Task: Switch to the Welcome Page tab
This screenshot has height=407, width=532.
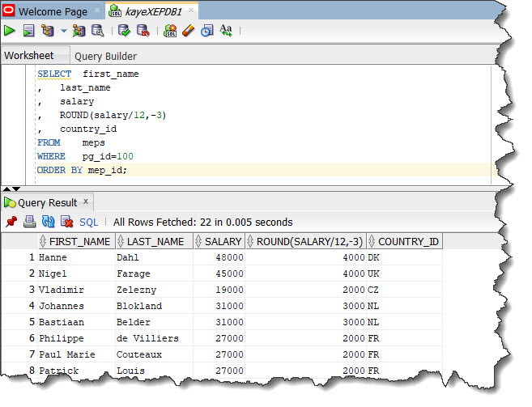Action: click(53, 11)
